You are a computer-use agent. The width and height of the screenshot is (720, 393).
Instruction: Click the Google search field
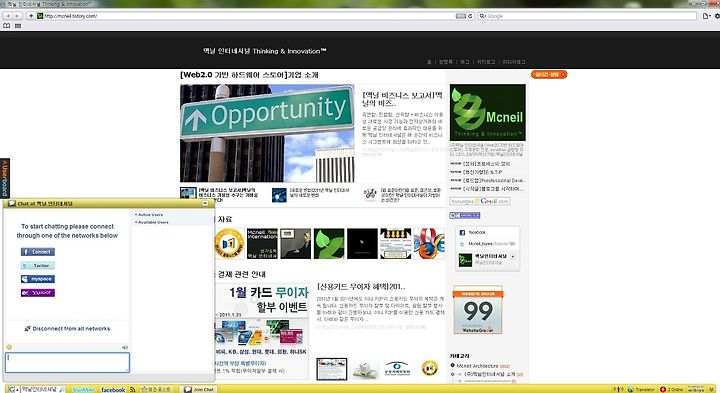click(587, 16)
